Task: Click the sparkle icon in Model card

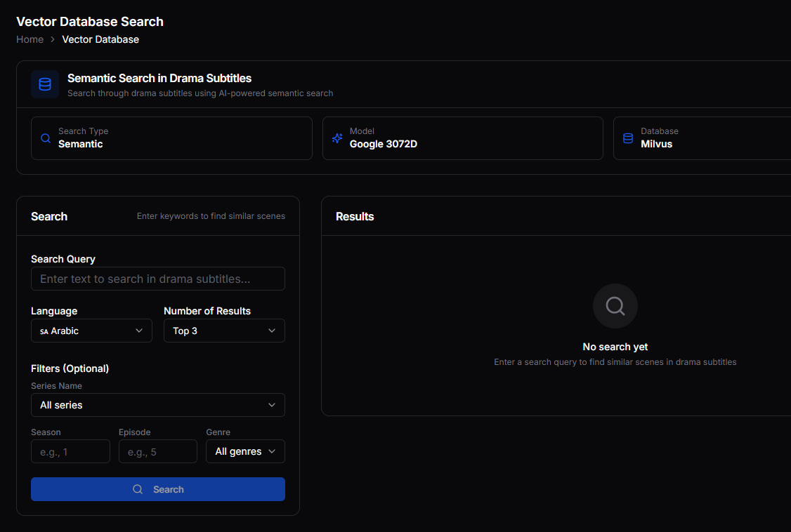Action: [337, 138]
